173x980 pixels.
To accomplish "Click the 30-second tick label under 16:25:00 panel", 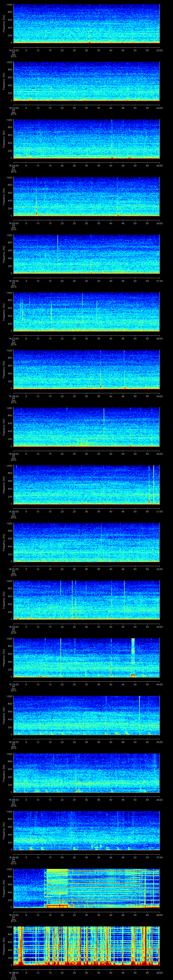I will (86, 223).
